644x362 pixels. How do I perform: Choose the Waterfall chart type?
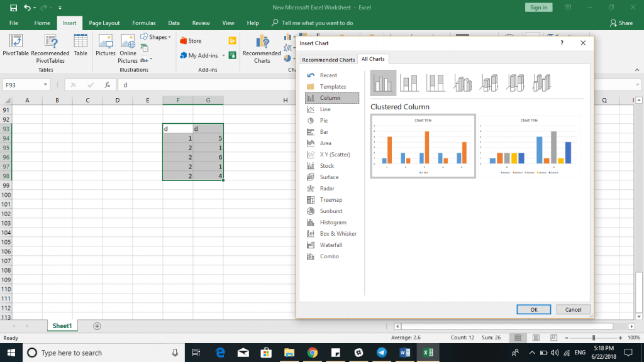[x=332, y=244]
